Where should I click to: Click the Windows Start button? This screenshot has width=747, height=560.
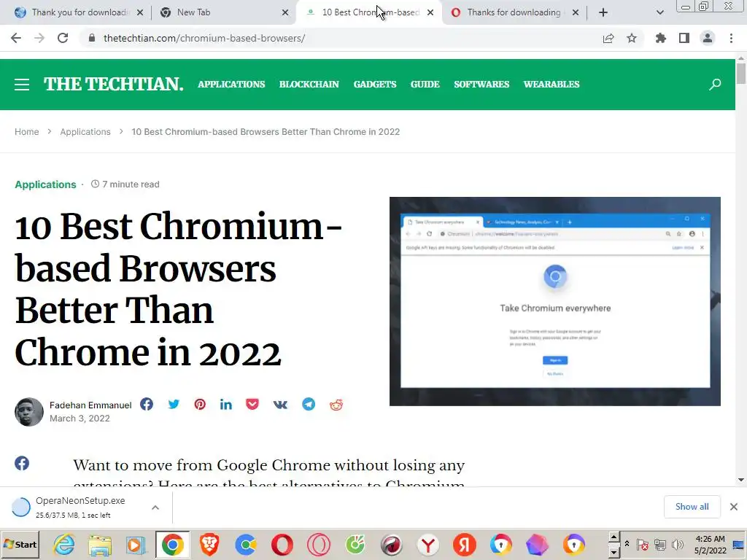point(20,544)
